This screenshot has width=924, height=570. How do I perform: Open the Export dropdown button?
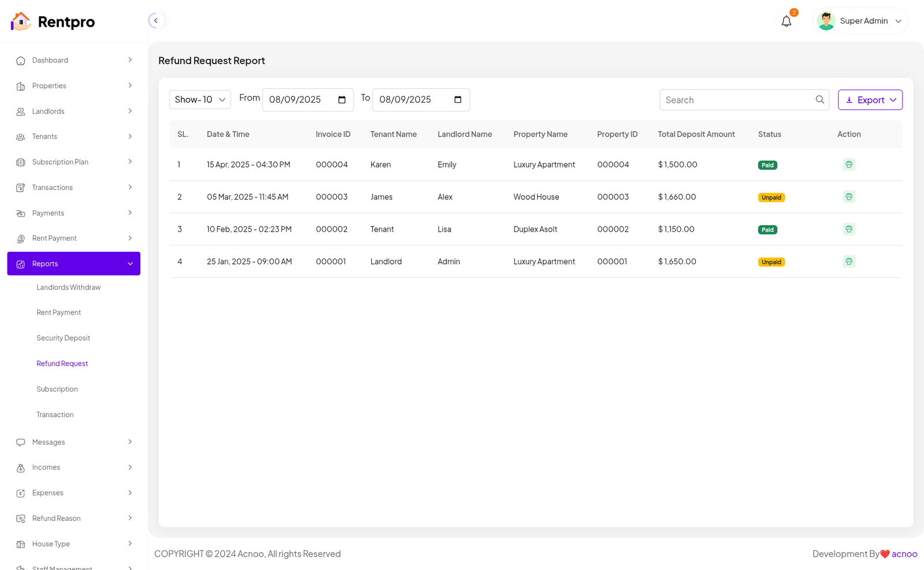(x=870, y=100)
